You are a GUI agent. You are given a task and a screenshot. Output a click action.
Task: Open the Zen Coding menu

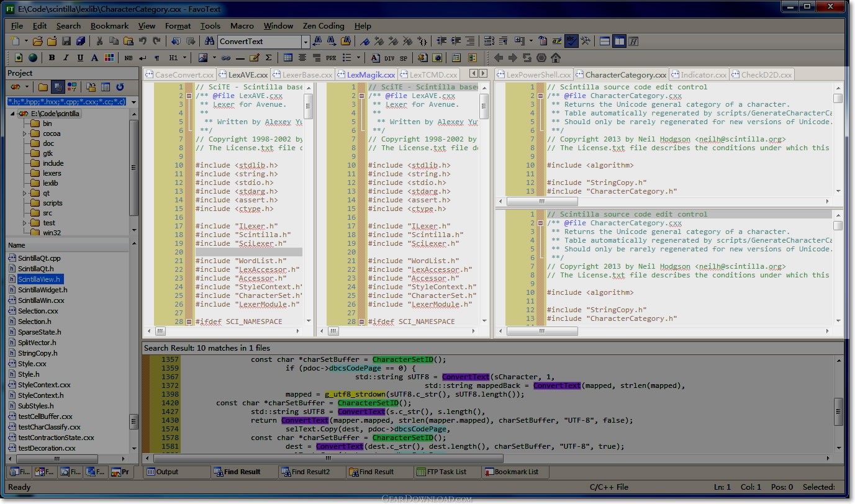[x=323, y=26]
